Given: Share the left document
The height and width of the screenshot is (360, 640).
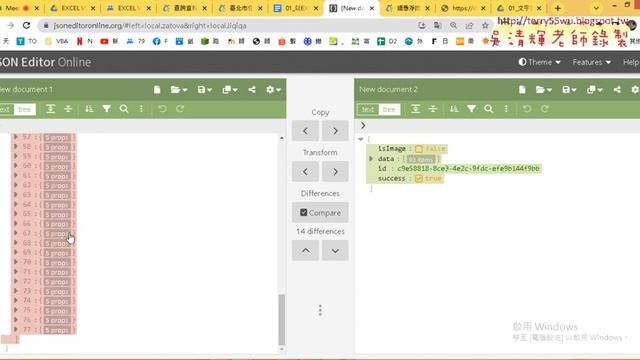Looking at the screenshot, I should coord(252,90).
